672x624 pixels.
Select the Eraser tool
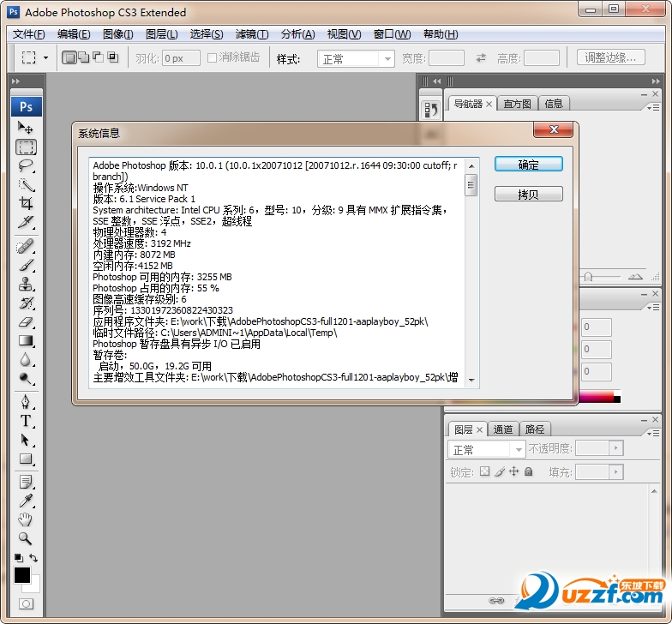[26, 322]
